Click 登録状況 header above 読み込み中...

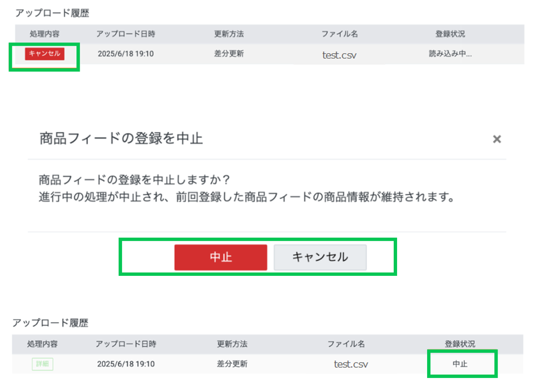tap(450, 34)
